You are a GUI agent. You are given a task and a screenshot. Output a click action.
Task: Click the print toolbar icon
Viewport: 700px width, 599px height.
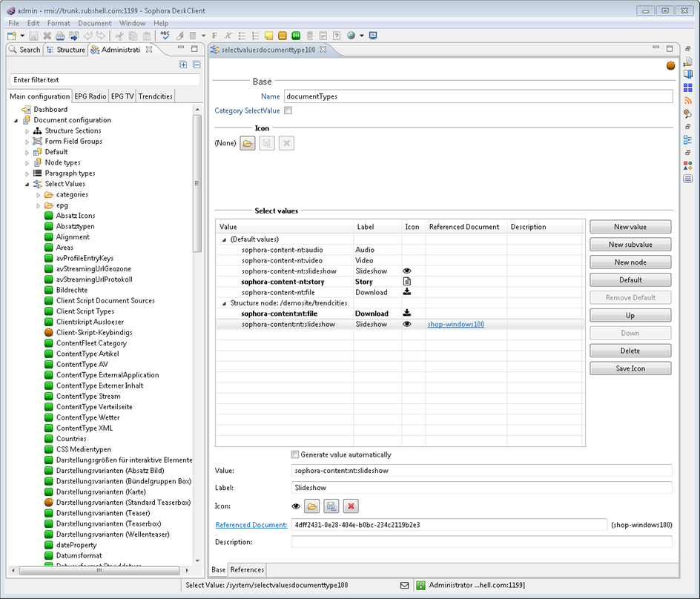[x=60, y=36]
